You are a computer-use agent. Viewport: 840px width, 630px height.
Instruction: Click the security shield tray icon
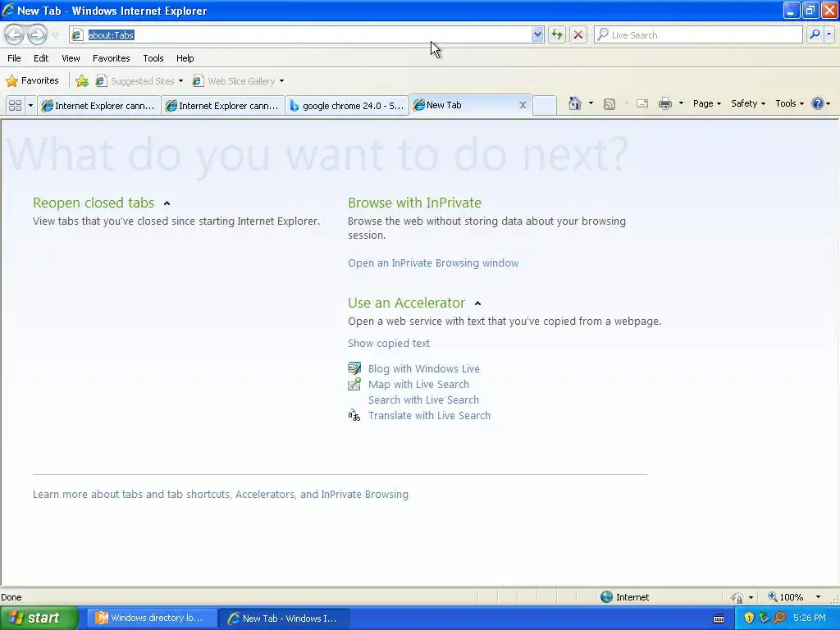(749, 618)
